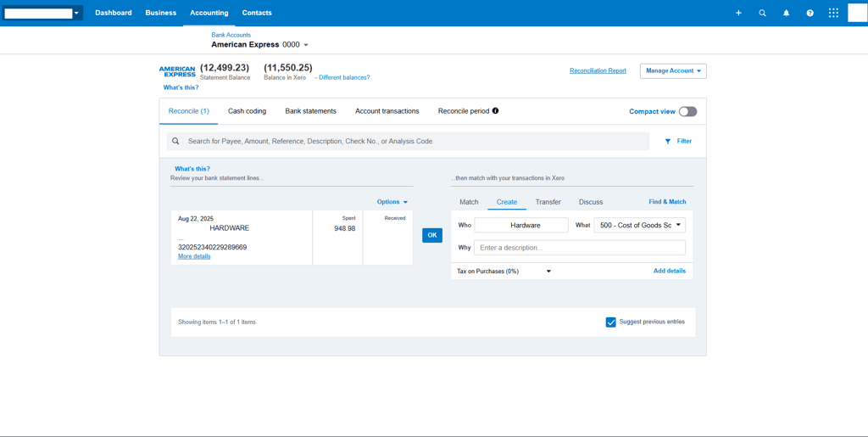The width and height of the screenshot is (868, 437).
Task: Open the Business menu
Action: (x=160, y=13)
